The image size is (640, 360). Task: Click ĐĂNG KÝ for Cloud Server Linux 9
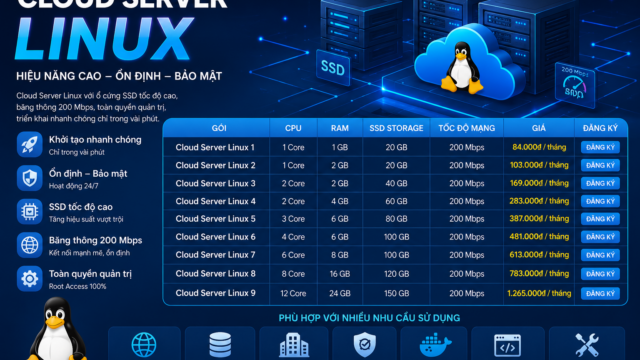[600, 293]
